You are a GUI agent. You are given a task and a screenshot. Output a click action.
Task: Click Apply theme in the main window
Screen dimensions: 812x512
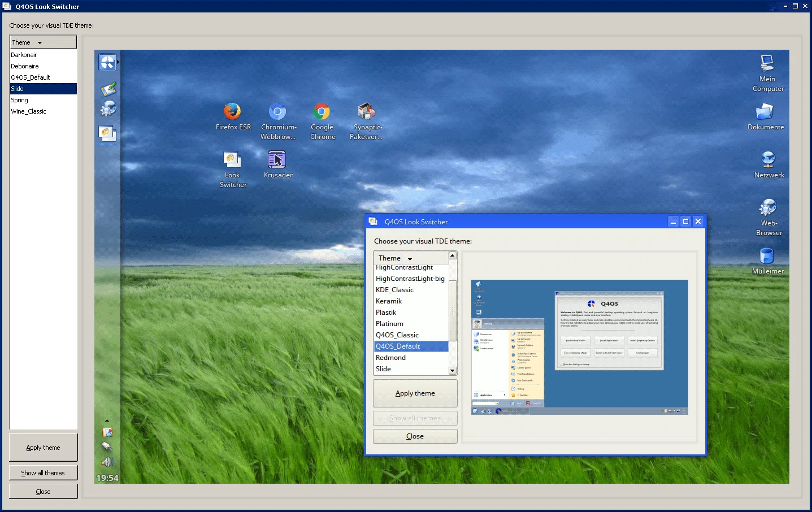(x=43, y=448)
